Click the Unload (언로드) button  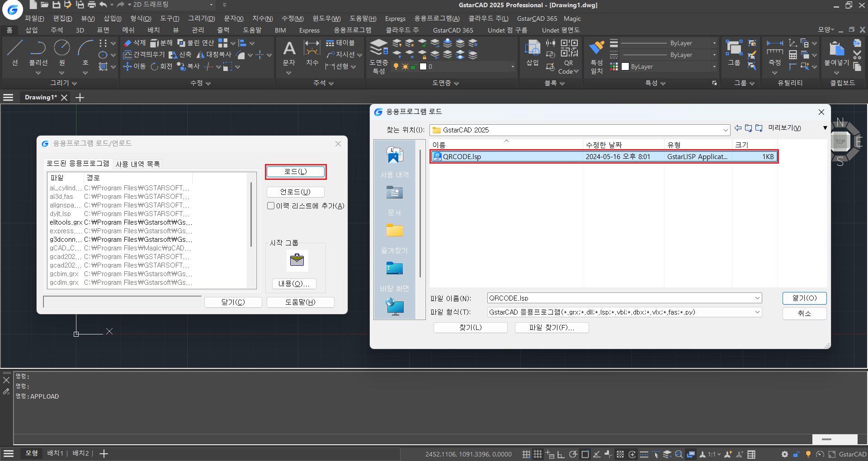pos(296,192)
